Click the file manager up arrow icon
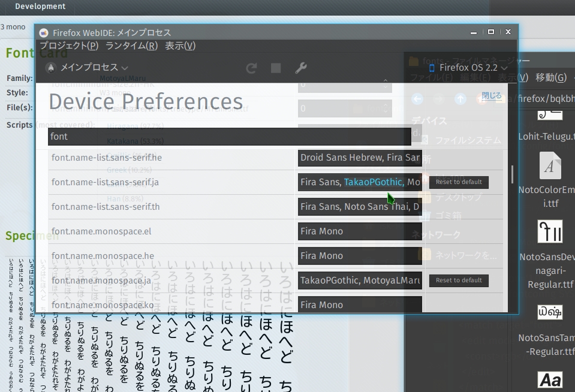The width and height of the screenshot is (575, 392). pos(460,99)
